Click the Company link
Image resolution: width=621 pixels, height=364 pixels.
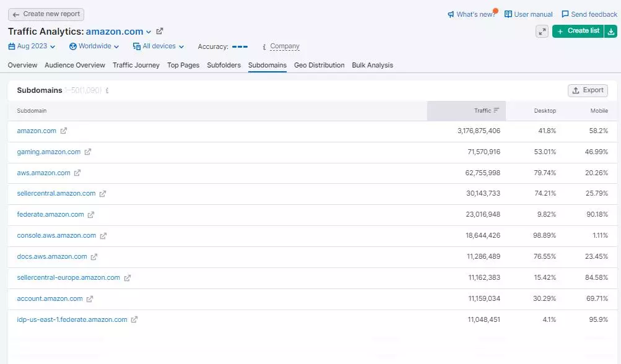tap(285, 46)
